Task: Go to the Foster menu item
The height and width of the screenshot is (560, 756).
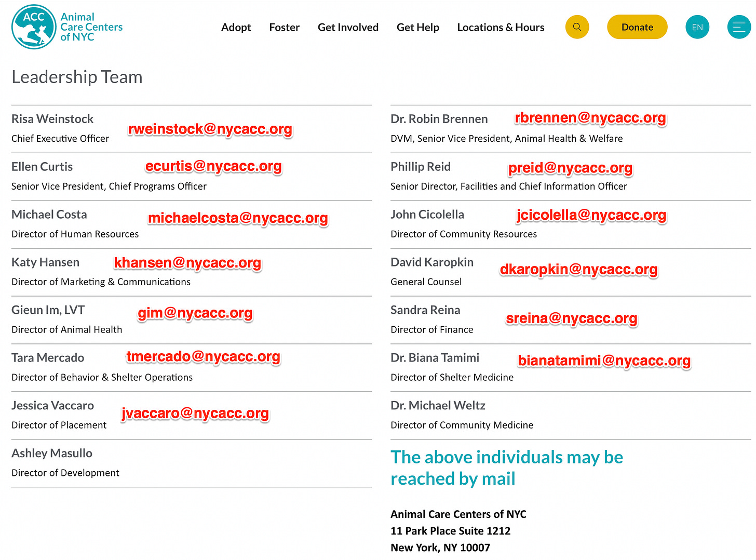Action: coord(285,27)
